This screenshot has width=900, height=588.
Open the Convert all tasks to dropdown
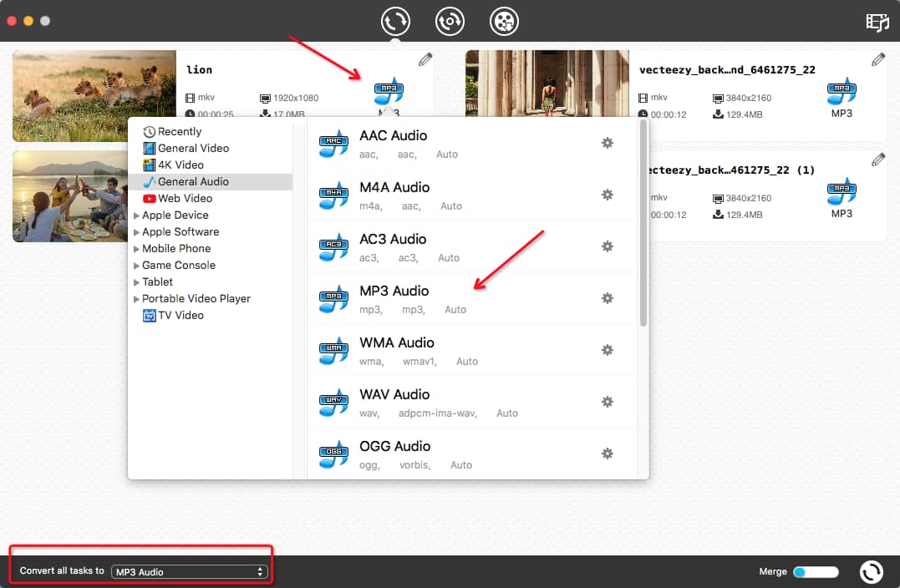(190, 572)
